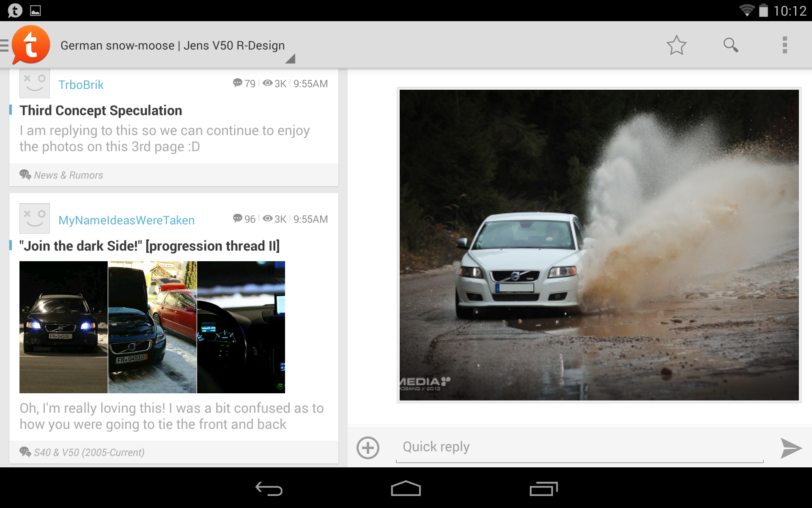This screenshot has width=812, height=508.
Task: View the black Volvo front night thumbnail
Action: coord(63,327)
